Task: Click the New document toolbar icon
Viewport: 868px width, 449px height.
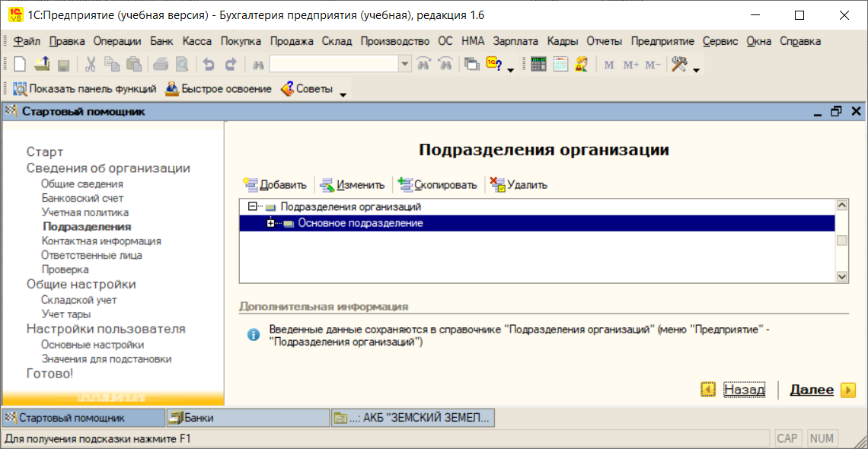Action: (x=20, y=64)
